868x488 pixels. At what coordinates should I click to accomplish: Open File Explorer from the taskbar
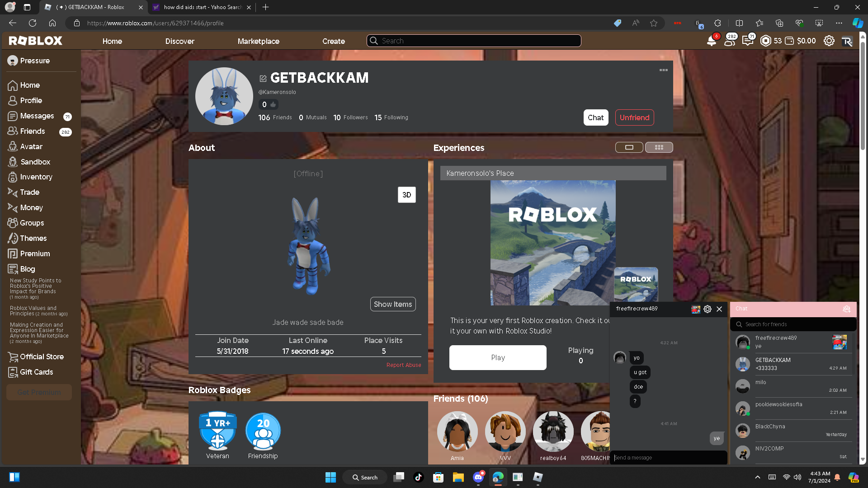(x=458, y=477)
